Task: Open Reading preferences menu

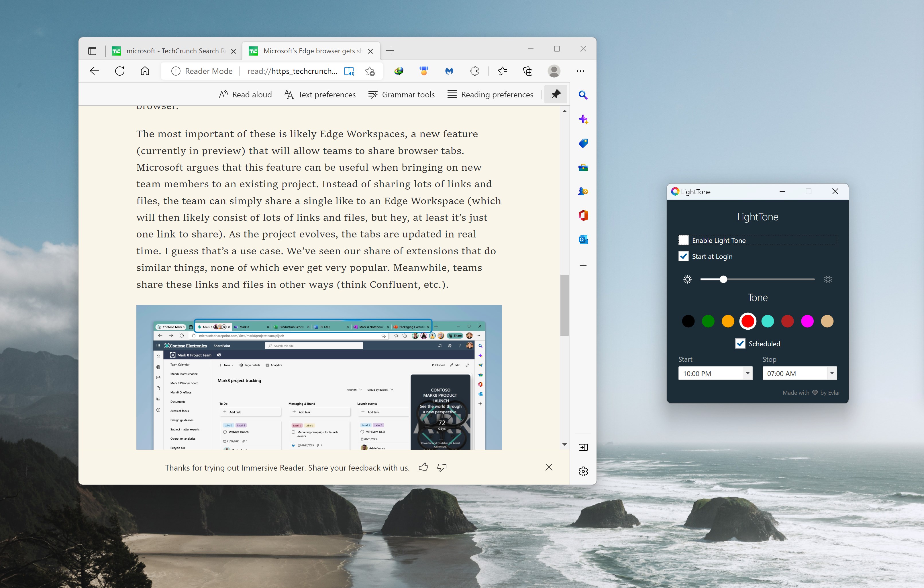Action: (491, 94)
